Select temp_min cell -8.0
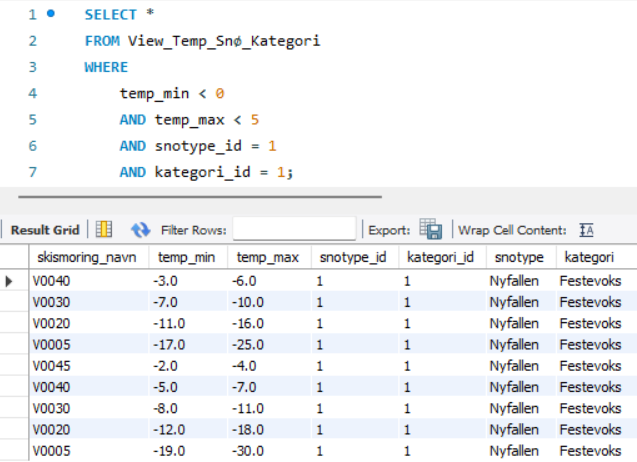 188,408
